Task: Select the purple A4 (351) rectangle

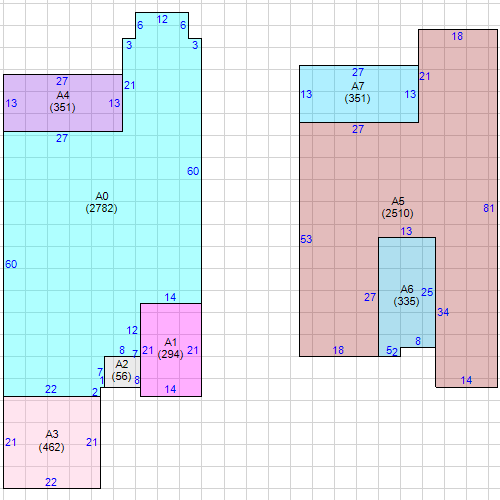Action: coord(63,103)
